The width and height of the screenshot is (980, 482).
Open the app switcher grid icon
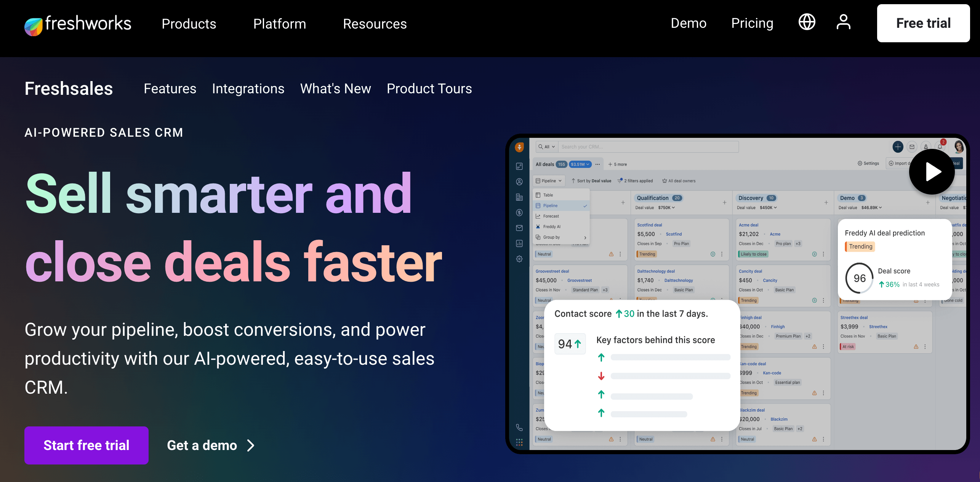(x=519, y=442)
